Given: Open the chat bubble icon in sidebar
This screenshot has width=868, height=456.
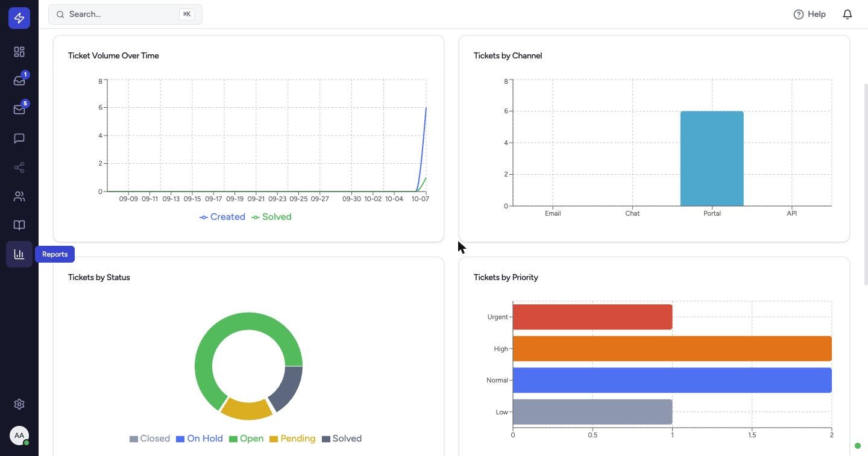Looking at the screenshot, I should coord(19,139).
